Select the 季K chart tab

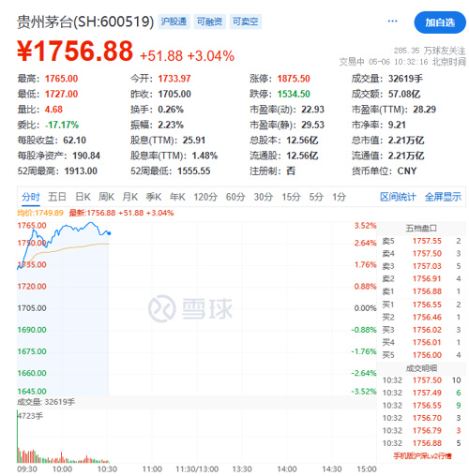(154, 197)
